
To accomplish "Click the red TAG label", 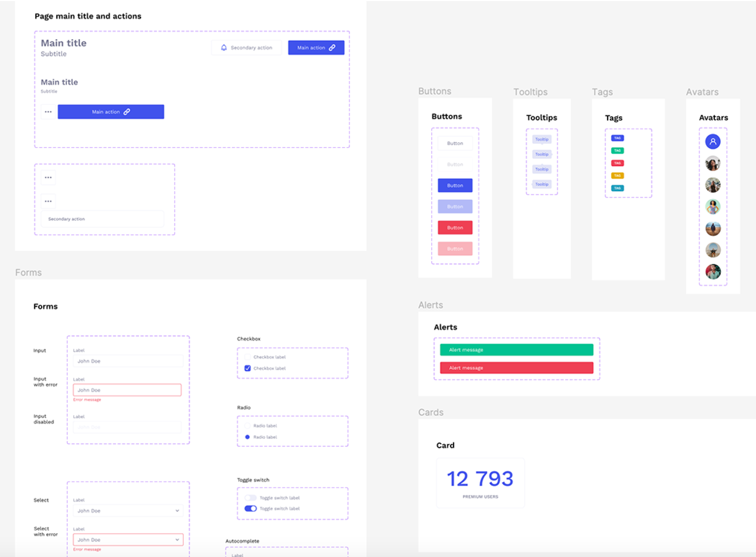I will [x=617, y=163].
